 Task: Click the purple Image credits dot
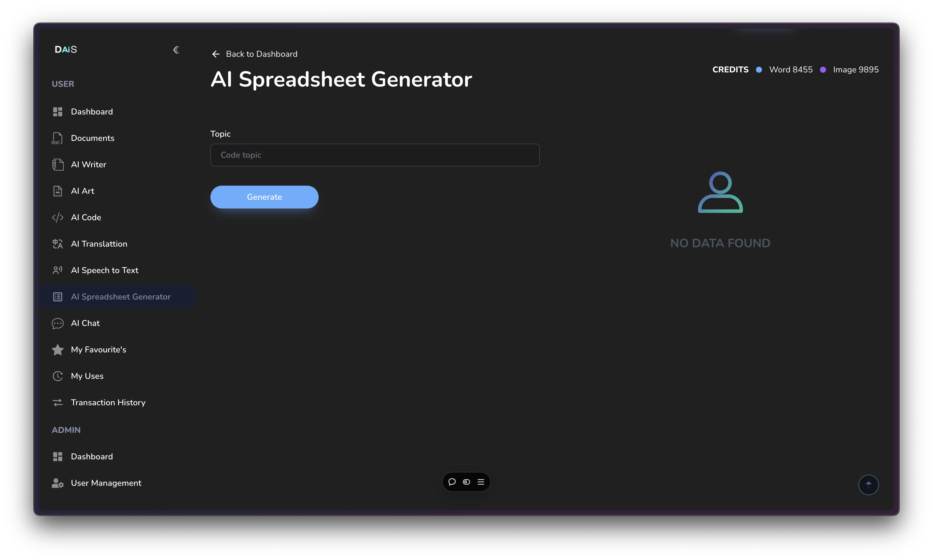click(823, 70)
